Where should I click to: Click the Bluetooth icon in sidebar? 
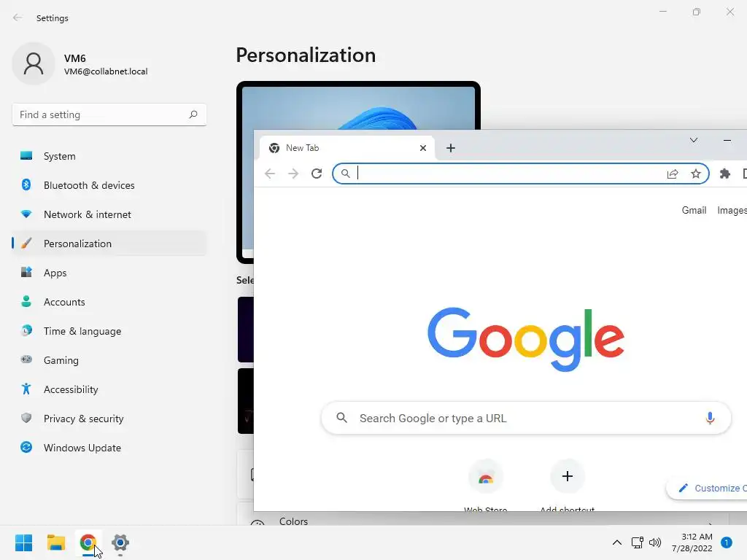point(26,184)
